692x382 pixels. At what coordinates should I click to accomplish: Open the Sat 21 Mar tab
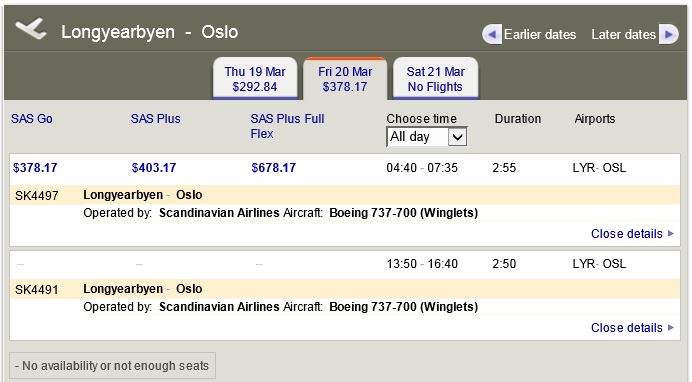[x=436, y=78]
